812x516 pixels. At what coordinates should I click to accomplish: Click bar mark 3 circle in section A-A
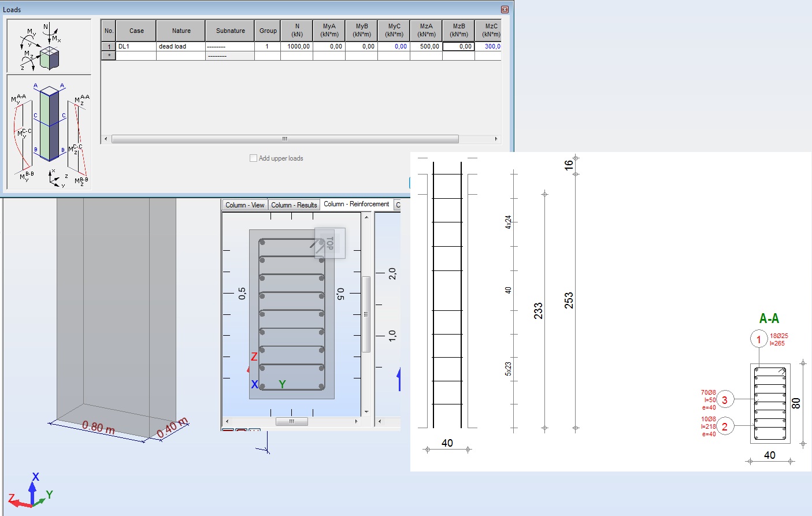point(725,399)
